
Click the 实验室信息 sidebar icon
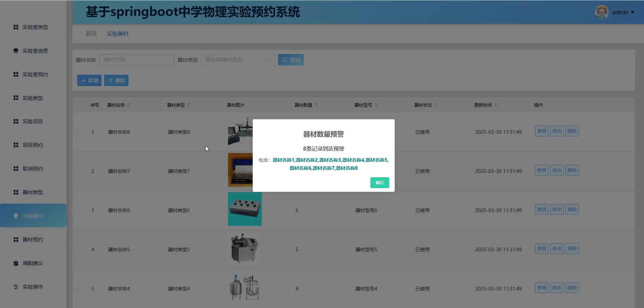point(16,51)
